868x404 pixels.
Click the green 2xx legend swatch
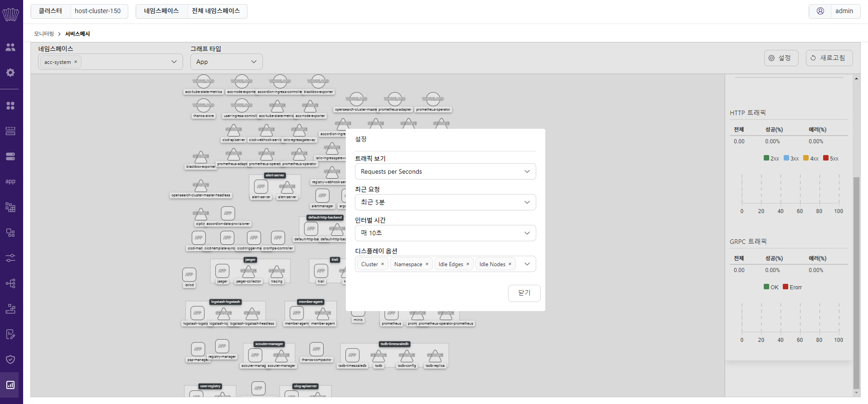point(766,158)
